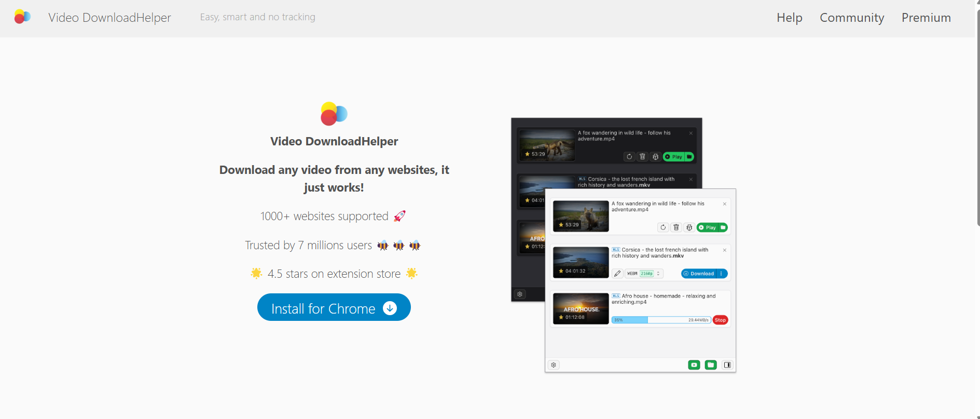Click the '53:29' duration on light panel fox thumbnail

tap(572, 225)
